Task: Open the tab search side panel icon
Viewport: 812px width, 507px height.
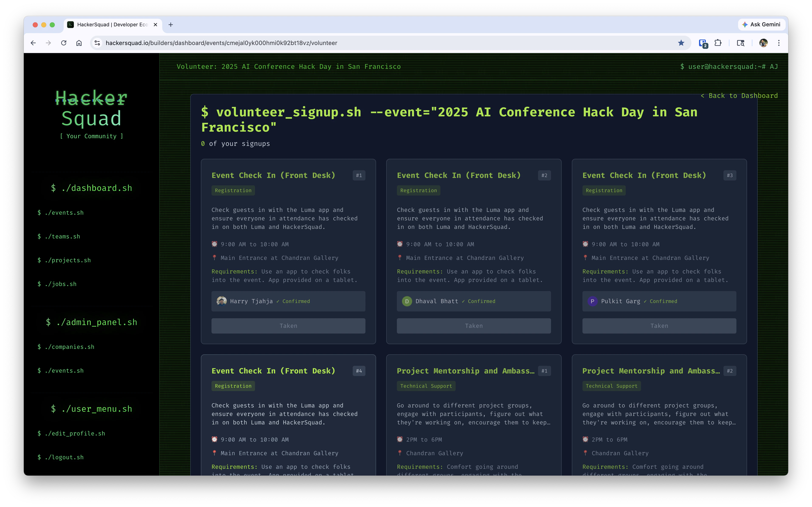Action: (x=740, y=43)
